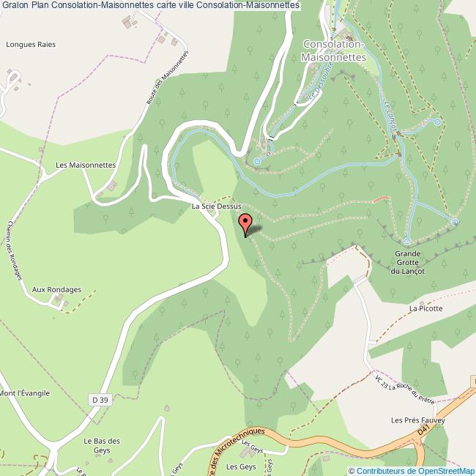Click the Les Maisonnettes hamlet label
The width and height of the screenshot is (476, 476).
click(x=86, y=166)
